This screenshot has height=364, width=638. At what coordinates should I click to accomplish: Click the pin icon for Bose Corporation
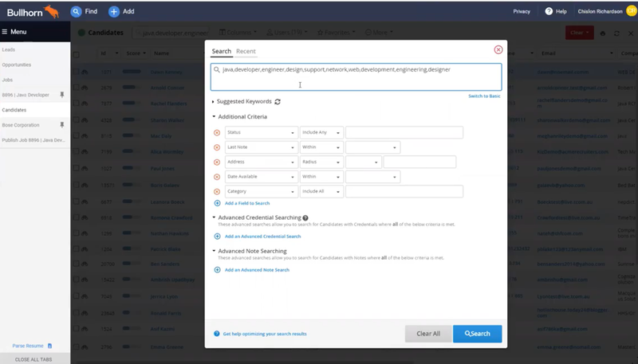(x=62, y=125)
